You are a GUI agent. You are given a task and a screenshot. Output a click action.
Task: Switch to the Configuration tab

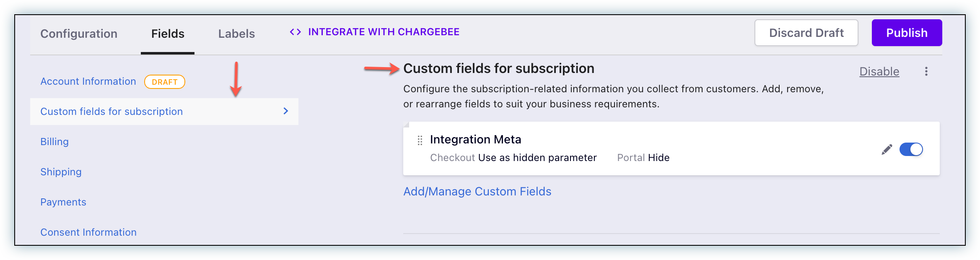79,34
